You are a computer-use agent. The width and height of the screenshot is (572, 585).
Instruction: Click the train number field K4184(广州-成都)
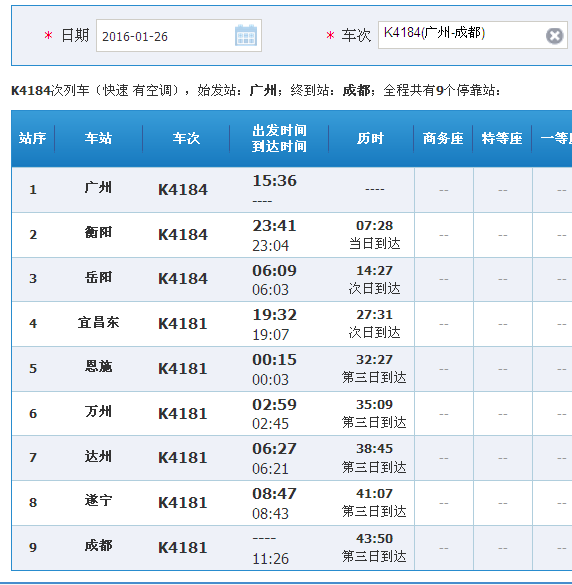click(x=472, y=35)
